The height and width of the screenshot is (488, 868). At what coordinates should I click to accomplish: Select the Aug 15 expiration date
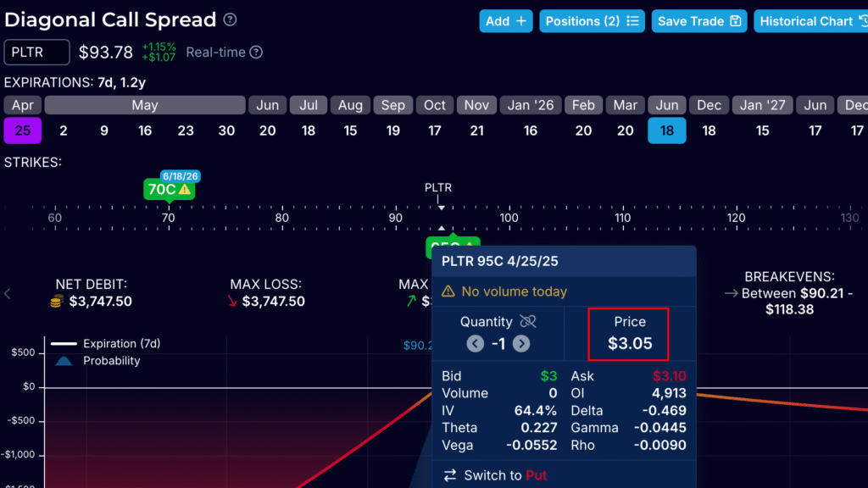tap(350, 130)
